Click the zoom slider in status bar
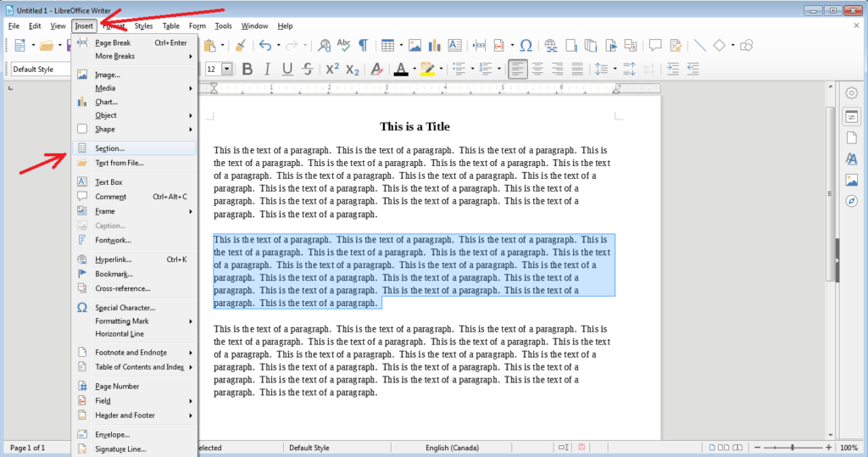 (793, 447)
